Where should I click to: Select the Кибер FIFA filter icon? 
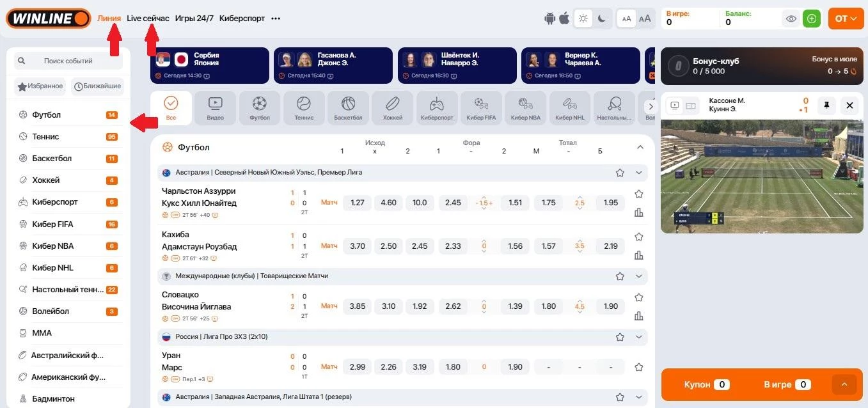481,107
